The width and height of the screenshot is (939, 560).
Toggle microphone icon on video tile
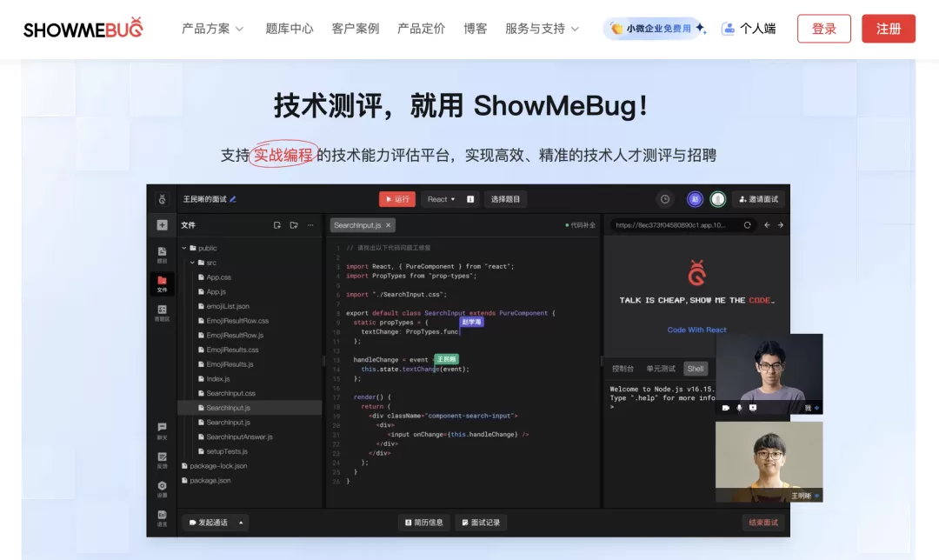point(739,408)
